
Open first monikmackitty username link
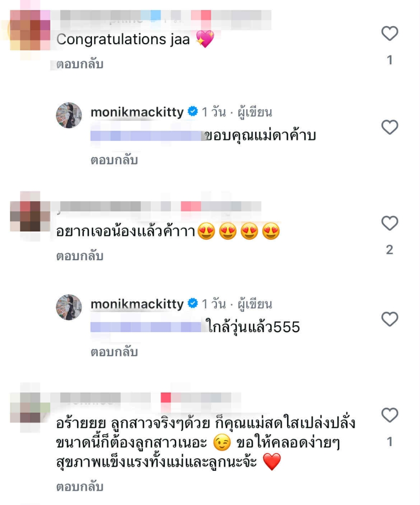(x=137, y=112)
